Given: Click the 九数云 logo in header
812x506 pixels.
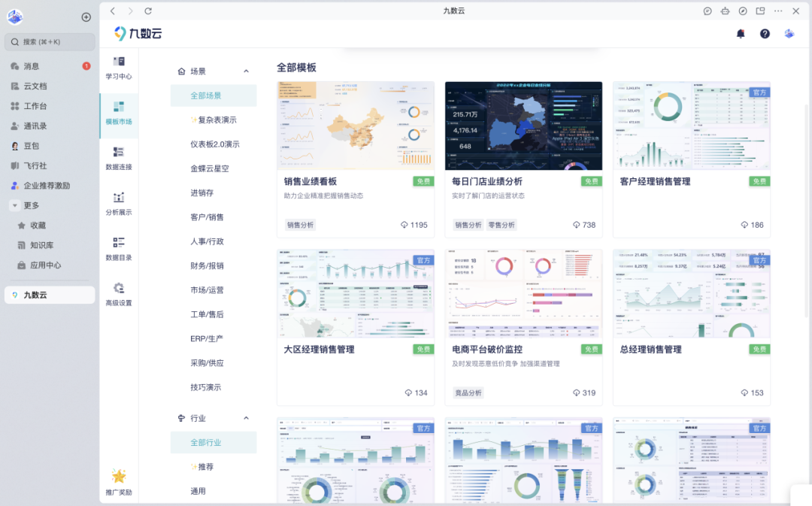Looking at the screenshot, I should [x=138, y=34].
